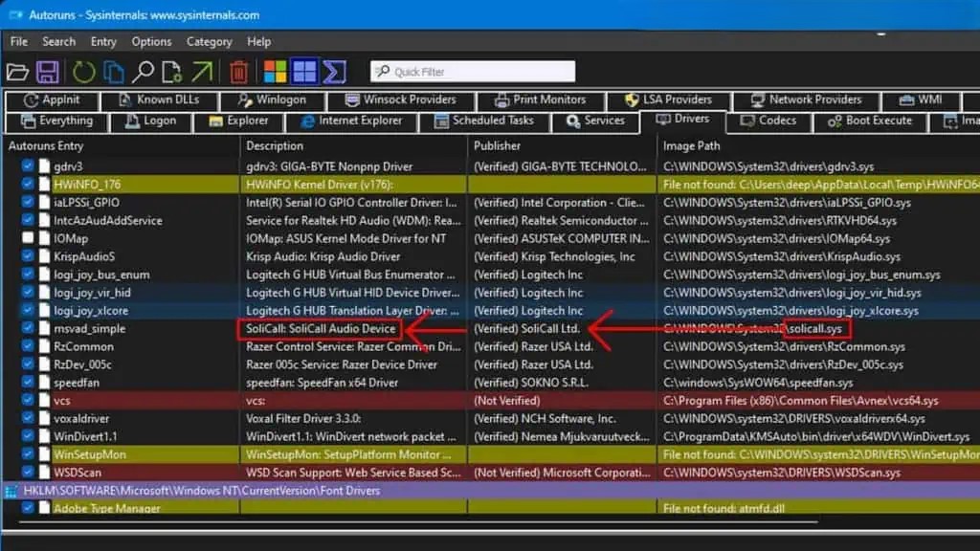Switch to the Network Providers tab
The image size is (980, 551).
(806, 99)
